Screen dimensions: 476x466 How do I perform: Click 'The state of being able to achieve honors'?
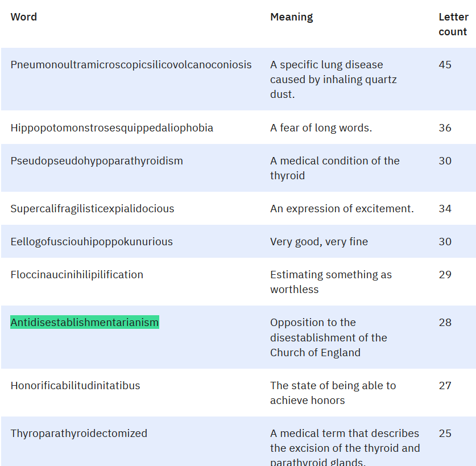click(x=333, y=393)
